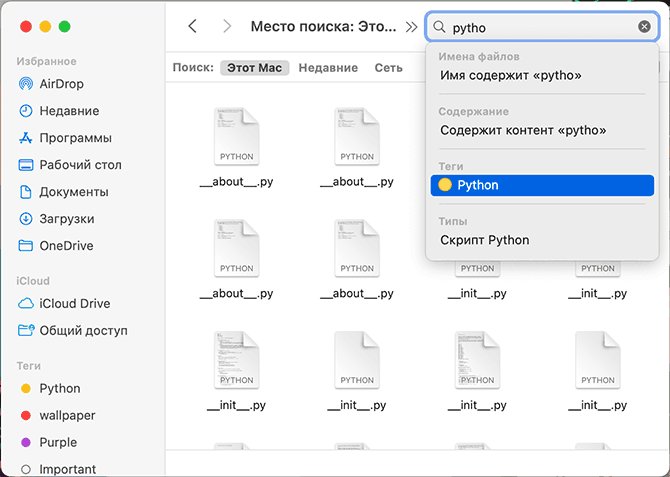Open Документы icon in sidebar

click(x=26, y=191)
